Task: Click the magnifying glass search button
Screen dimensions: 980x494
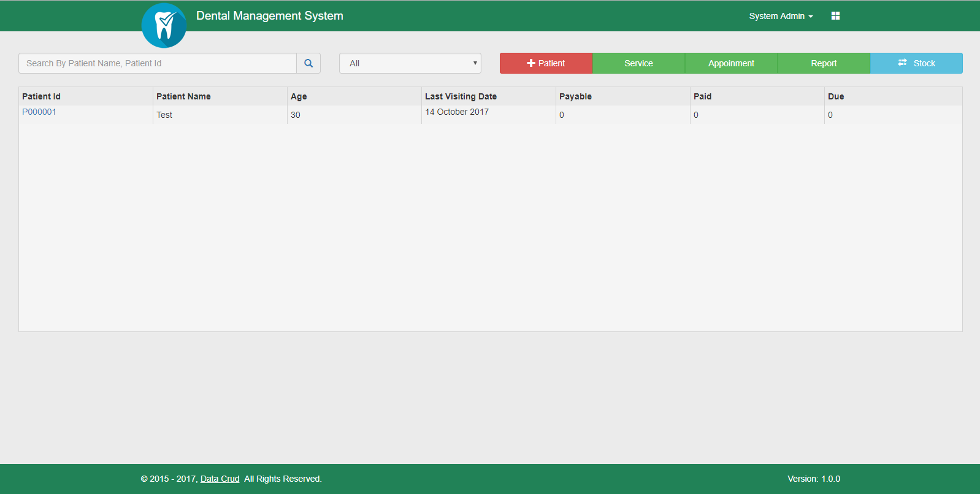Action: point(308,63)
